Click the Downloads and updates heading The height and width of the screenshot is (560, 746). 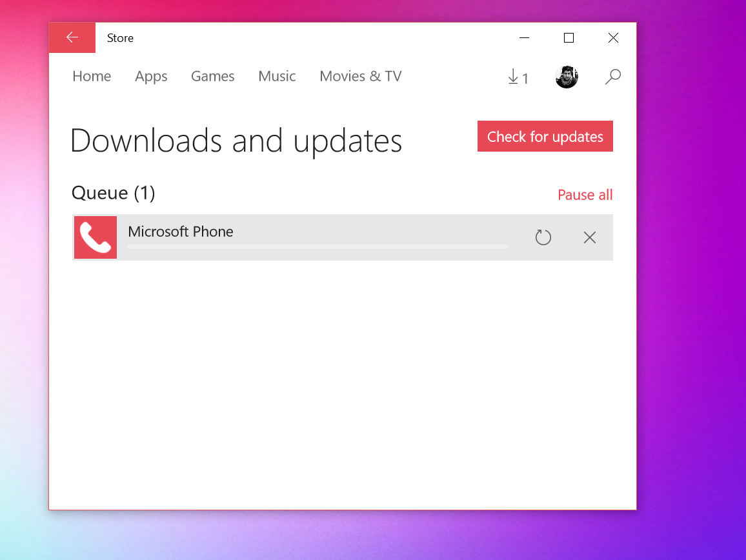[236, 141]
